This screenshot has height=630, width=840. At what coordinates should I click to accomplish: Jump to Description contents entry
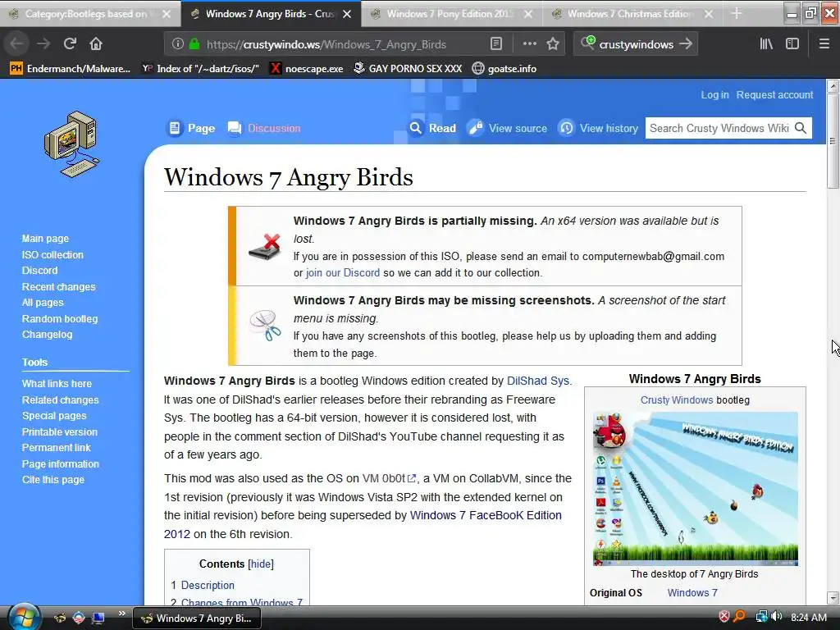tap(208, 586)
